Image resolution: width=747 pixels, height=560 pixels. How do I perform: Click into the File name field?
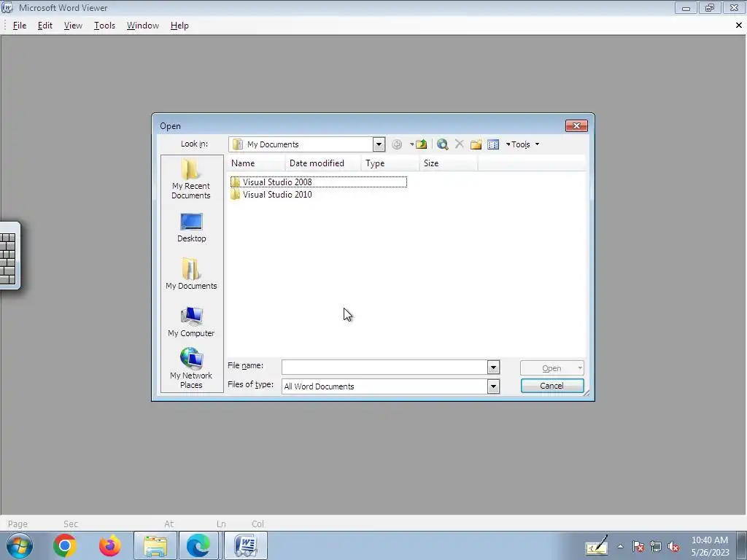tap(384, 367)
